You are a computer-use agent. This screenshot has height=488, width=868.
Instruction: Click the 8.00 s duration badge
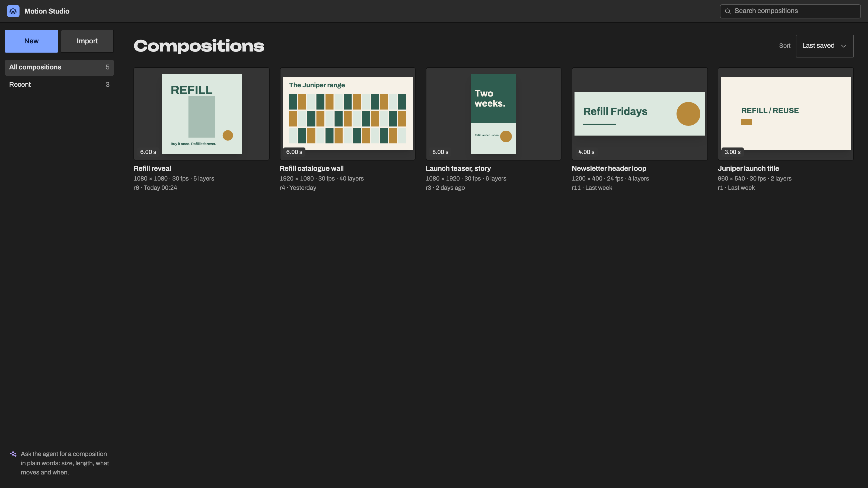pyautogui.click(x=441, y=152)
